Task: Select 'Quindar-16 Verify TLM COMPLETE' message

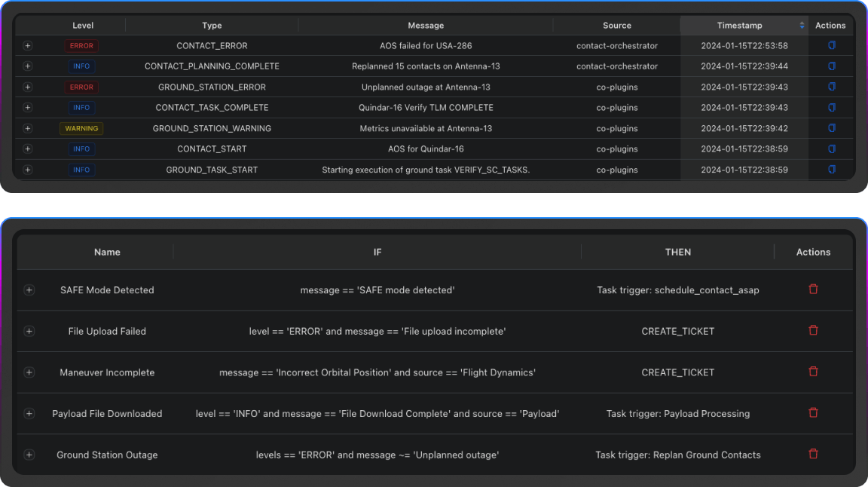Action: coord(426,108)
